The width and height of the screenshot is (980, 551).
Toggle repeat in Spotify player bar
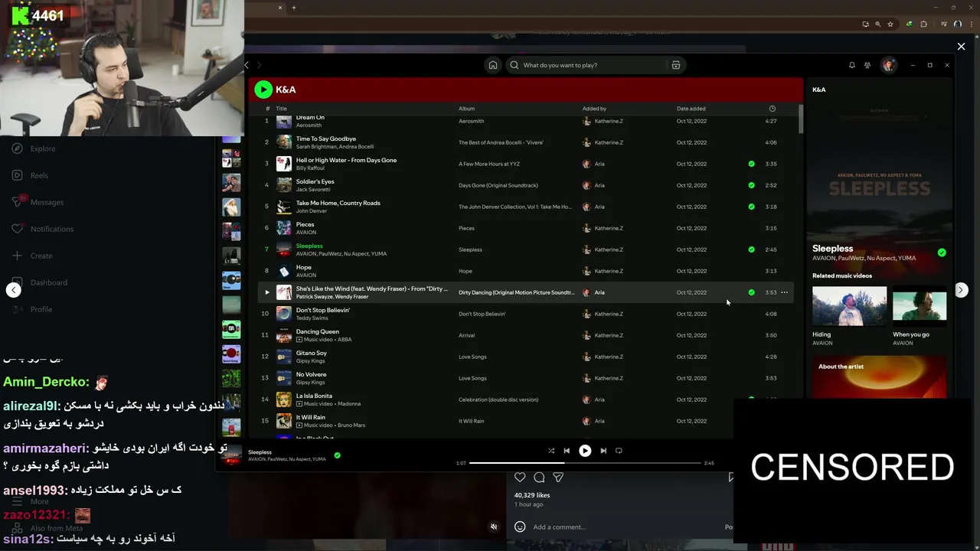(x=619, y=451)
